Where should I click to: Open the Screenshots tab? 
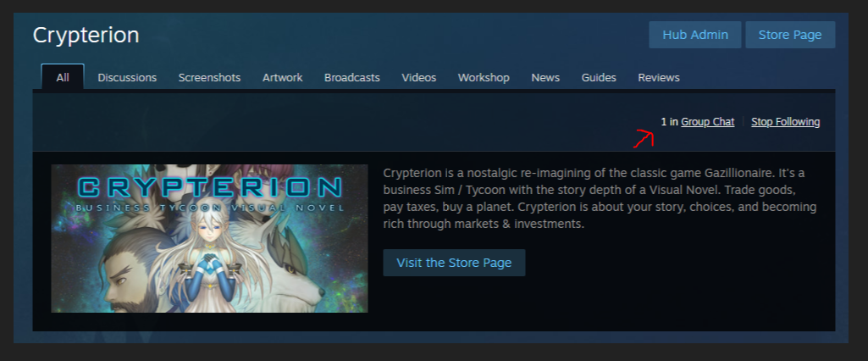point(209,77)
